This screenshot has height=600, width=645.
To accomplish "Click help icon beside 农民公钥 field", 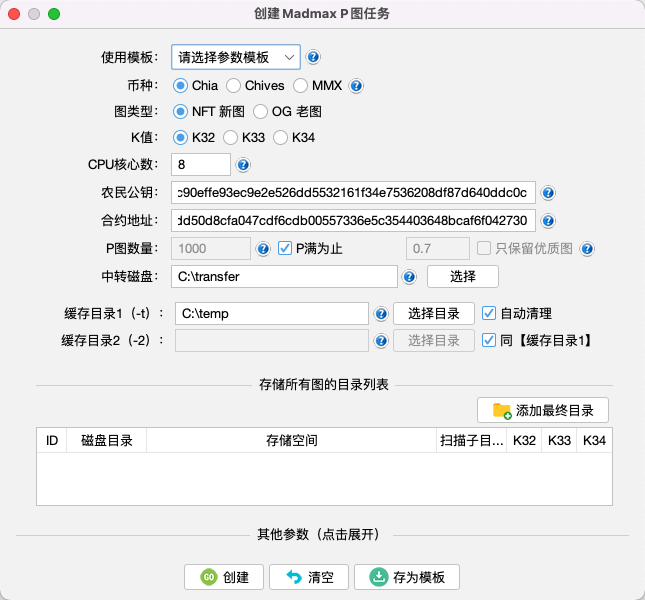I will (x=548, y=193).
